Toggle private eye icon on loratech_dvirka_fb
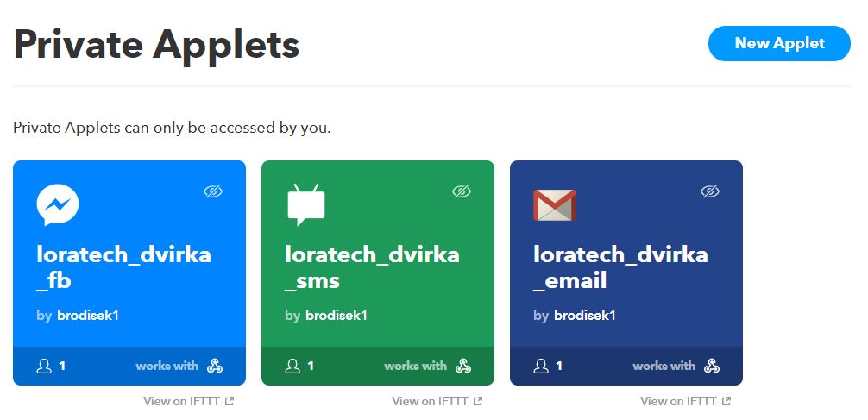Image resolution: width=868 pixels, height=420 pixels. [213, 191]
